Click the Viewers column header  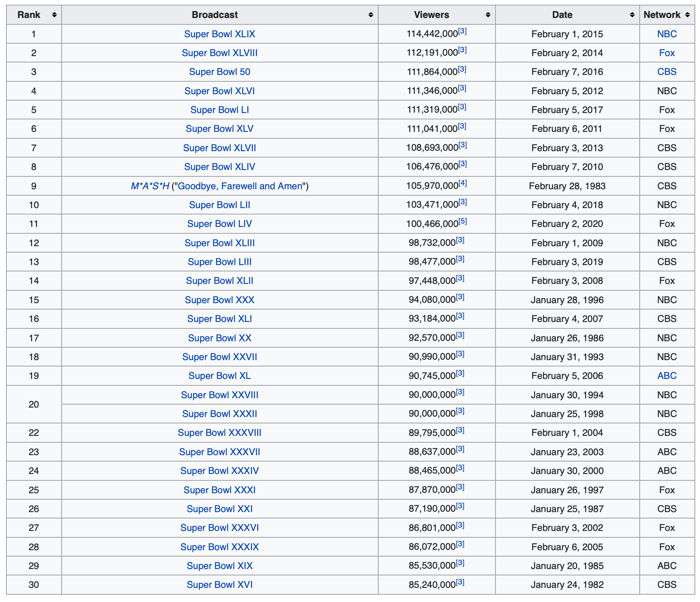tap(437, 15)
